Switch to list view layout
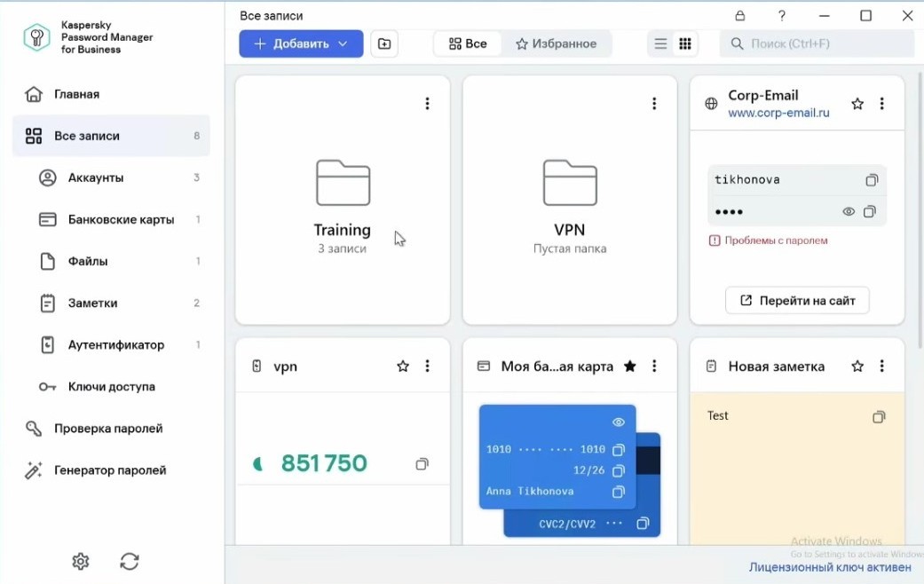The image size is (924, 584). [x=660, y=43]
